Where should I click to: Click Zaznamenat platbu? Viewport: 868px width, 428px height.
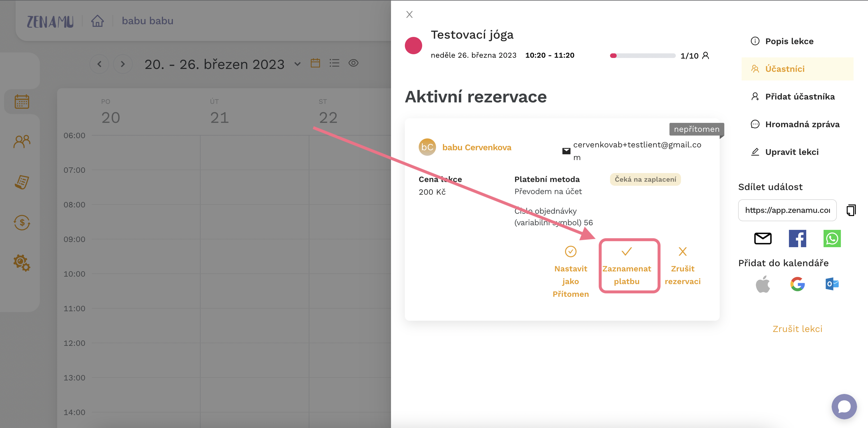(x=627, y=266)
